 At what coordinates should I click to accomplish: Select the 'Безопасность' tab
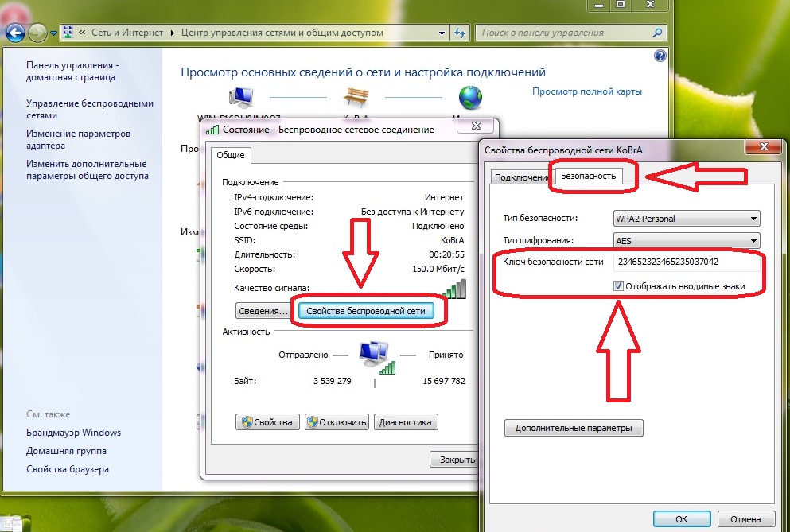[x=588, y=176]
